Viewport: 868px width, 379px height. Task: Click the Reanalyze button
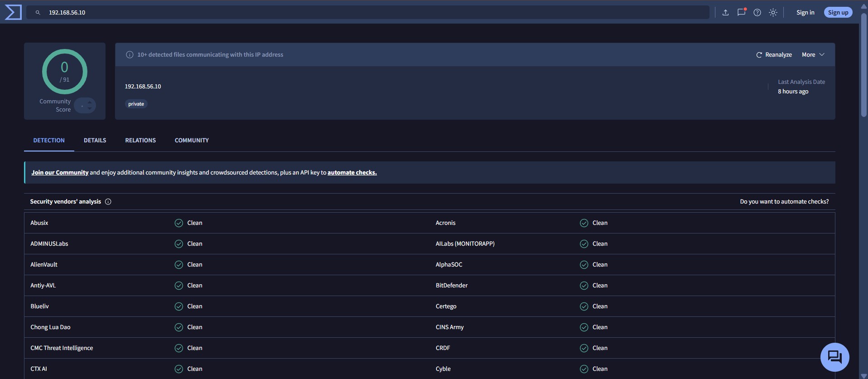pos(774,55)
